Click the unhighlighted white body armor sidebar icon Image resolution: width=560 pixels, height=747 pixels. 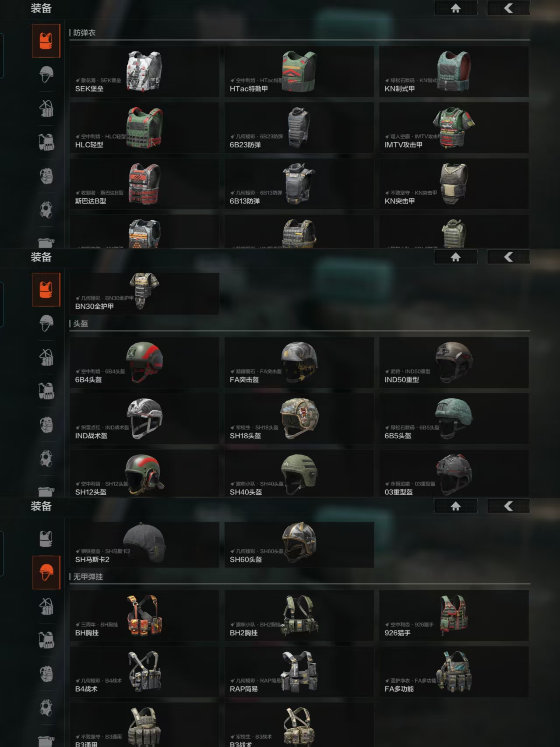(46, 539)
